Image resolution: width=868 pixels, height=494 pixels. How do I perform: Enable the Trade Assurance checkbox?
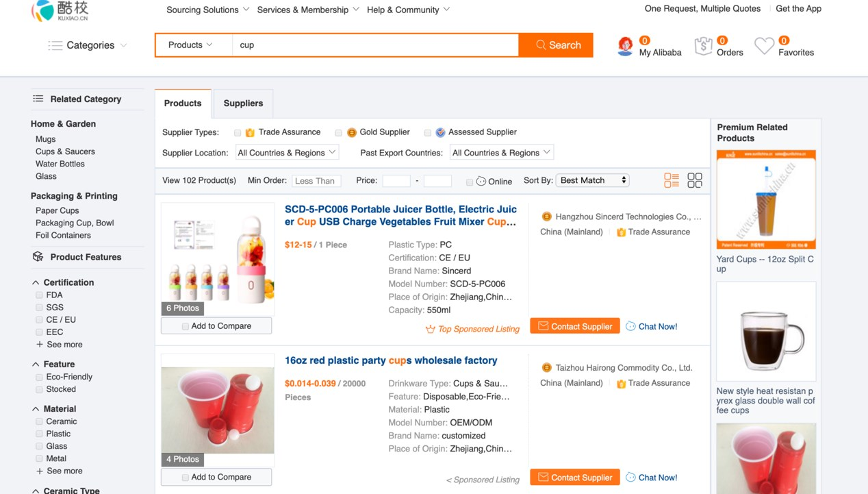(x=238, y=133)
